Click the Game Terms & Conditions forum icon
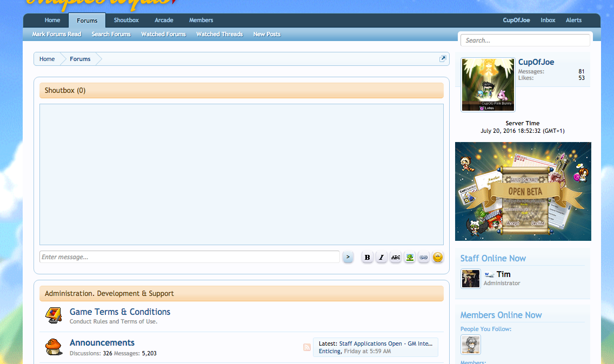The width and height of the screenshot is (614, 364). point(53,315)
